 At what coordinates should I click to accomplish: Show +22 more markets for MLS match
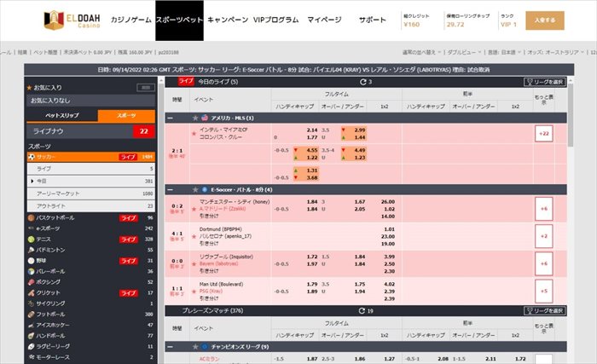coord(544,134)
